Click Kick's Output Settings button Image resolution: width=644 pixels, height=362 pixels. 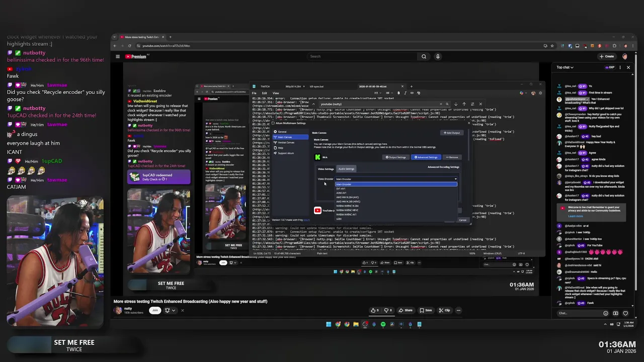click(396, 157)
